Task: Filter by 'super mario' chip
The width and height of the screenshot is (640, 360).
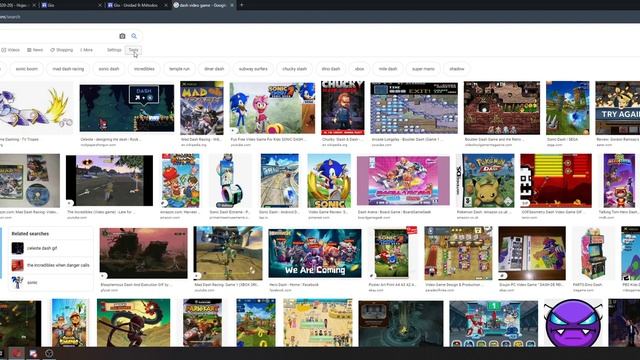Action: pos(423,69)
